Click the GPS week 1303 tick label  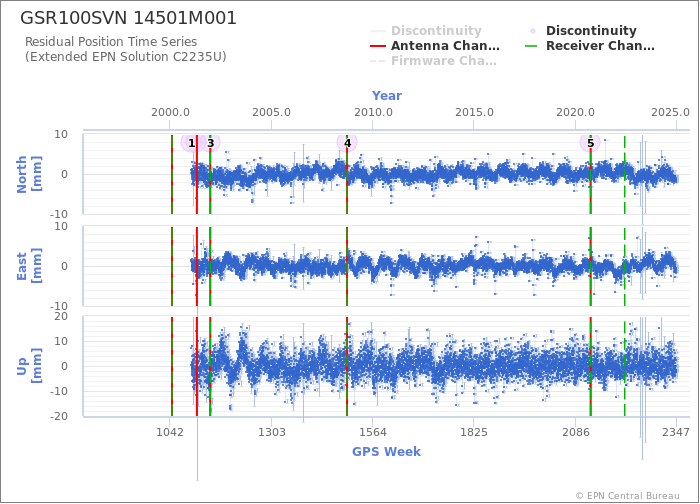272,433
